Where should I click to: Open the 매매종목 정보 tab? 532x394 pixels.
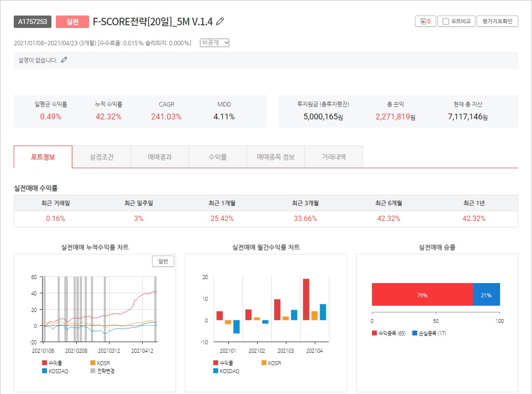point(276,157)
